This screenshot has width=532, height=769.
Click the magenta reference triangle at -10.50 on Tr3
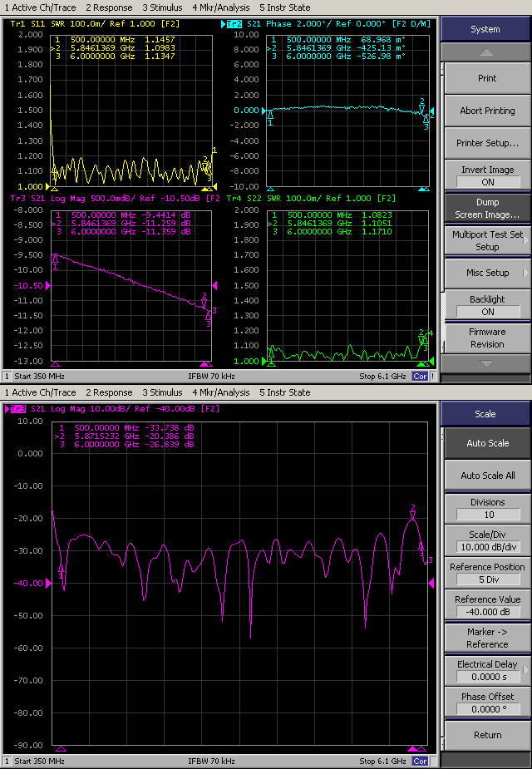[x=49, y=285]
